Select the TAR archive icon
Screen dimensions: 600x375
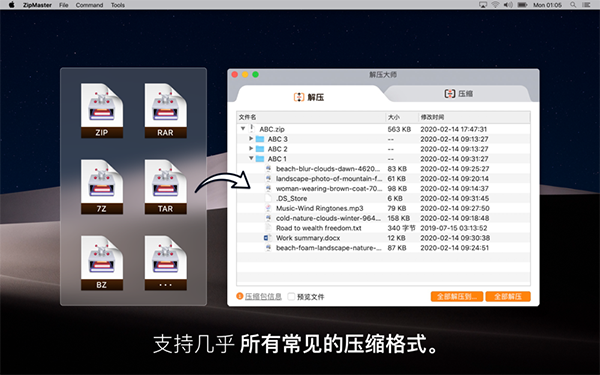pos(166,187)
